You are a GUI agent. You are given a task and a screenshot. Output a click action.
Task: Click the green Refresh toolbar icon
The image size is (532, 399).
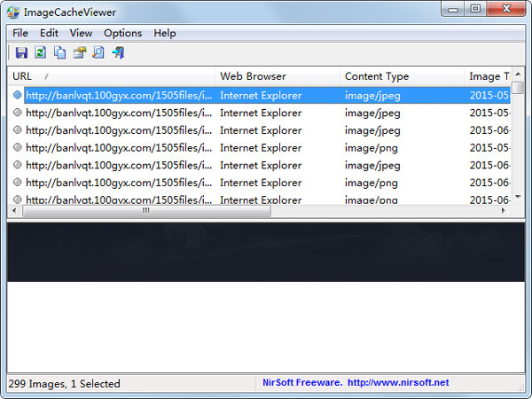pos(40,53)
